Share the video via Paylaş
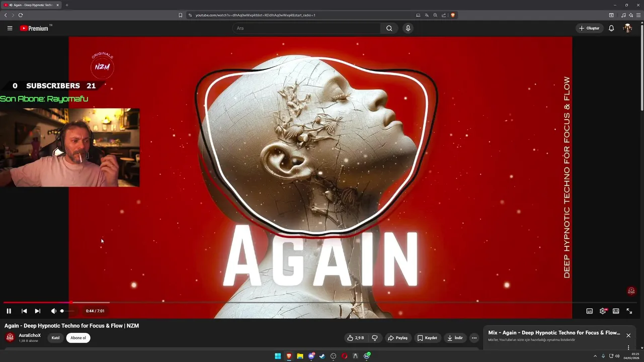Screen dimensions: 644x362 click(397, 338)
